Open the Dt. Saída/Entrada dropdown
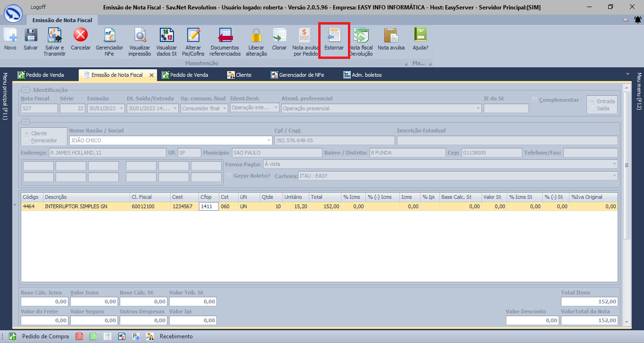Image resolution: width=644 pixels, height=343 pixels. click(x=174, y=108)
